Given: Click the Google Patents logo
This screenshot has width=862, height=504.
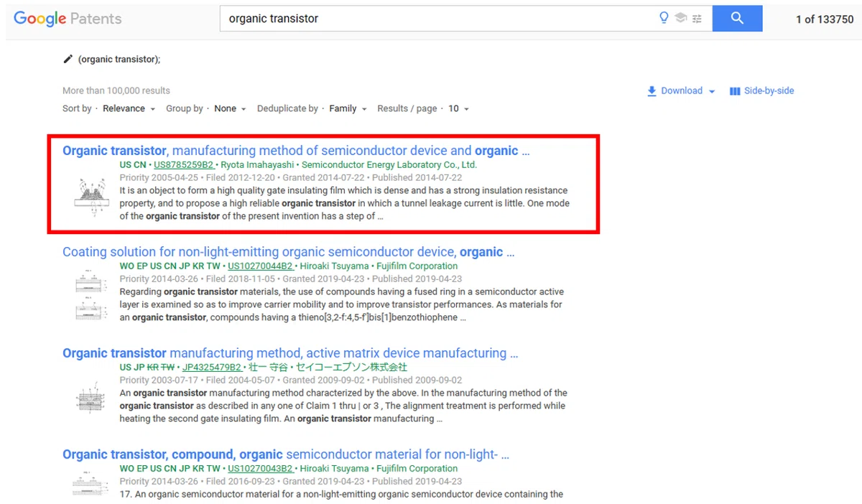Looking at the screenshot, I should point(68,19).
